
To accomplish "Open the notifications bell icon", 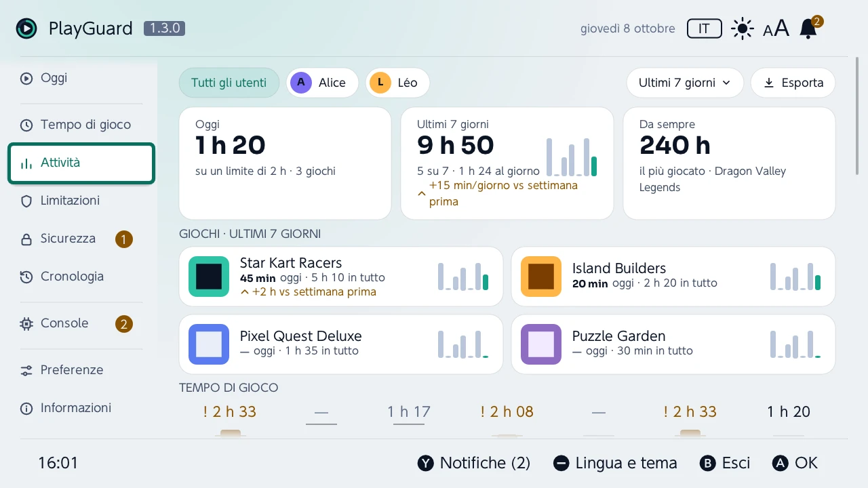I will tap(808, 28).
